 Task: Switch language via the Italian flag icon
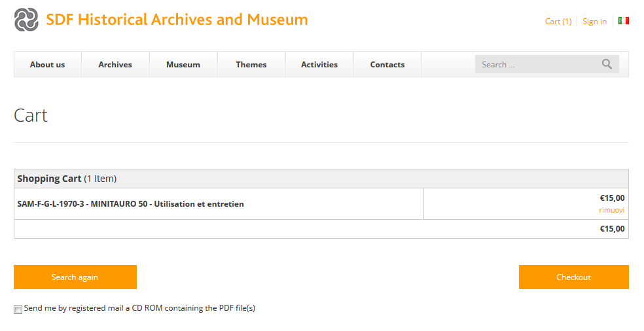coord(623,21)
